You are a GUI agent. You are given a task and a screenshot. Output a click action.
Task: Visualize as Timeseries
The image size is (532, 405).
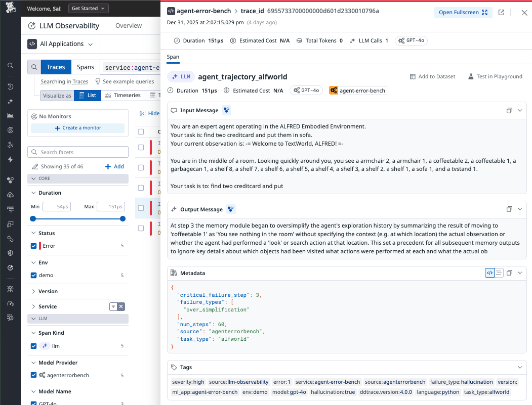[123, 95]
